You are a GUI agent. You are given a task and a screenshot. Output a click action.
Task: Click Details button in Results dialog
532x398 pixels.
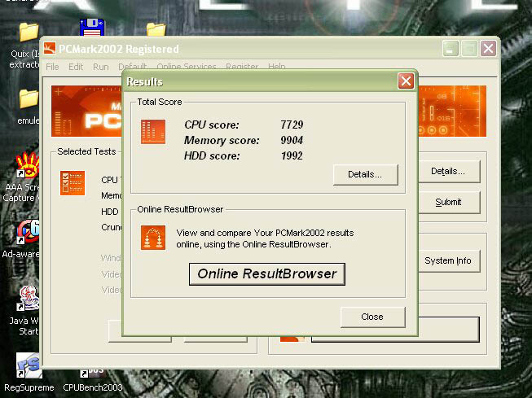[x=365, y=174]
